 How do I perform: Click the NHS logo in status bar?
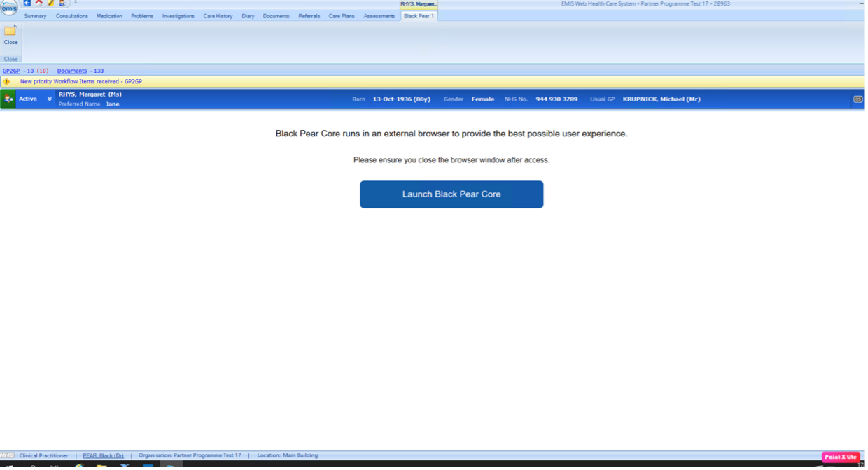coord(7,455)
